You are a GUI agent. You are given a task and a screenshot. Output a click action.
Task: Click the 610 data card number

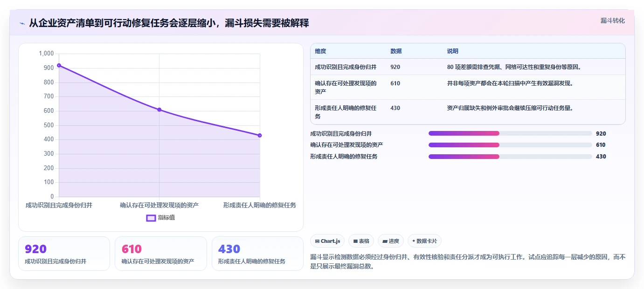pos(132,249)
